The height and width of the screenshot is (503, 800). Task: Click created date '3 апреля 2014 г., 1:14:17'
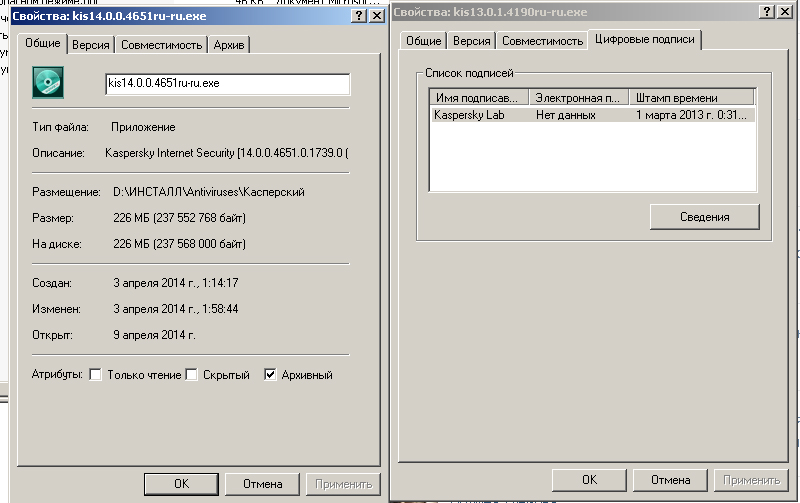(176, 283)
